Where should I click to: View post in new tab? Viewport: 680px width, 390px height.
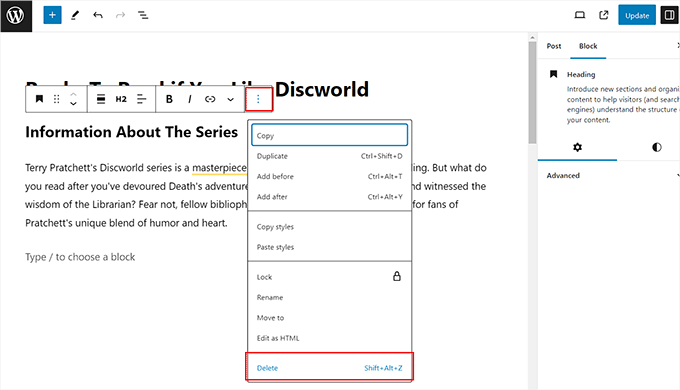(x=603, y=15)
